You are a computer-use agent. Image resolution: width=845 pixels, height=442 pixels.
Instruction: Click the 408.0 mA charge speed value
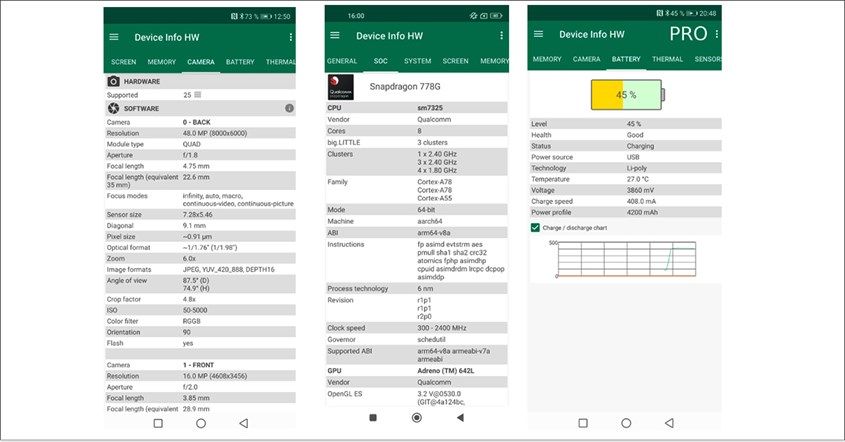641,201
